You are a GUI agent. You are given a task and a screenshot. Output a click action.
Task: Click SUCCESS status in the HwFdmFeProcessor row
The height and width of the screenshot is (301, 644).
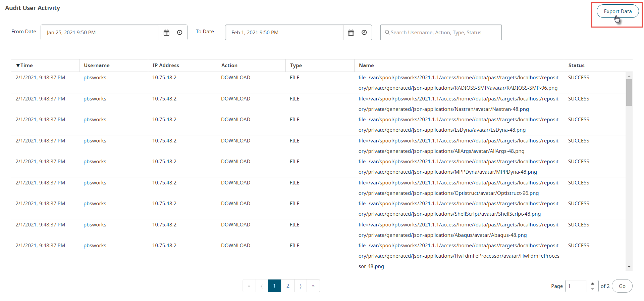coord(579,246)
